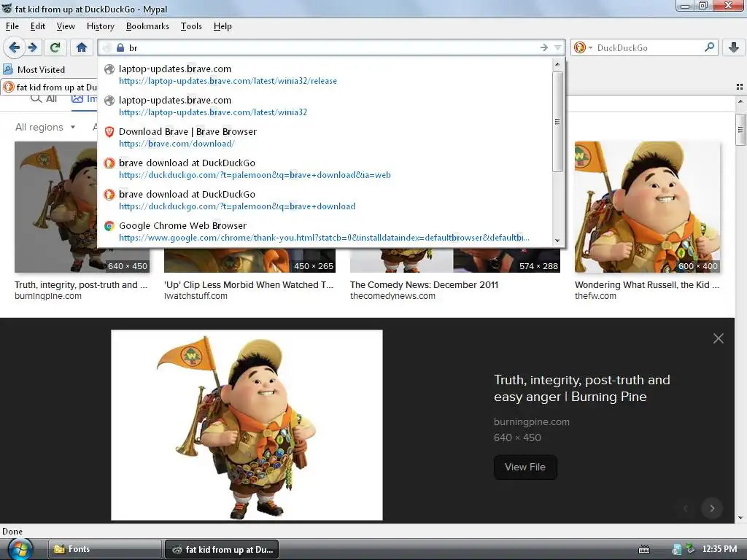
Task: Open 'The Comedy News: December 2011' title
Action: pyautogui.click(x=424, y=285)
